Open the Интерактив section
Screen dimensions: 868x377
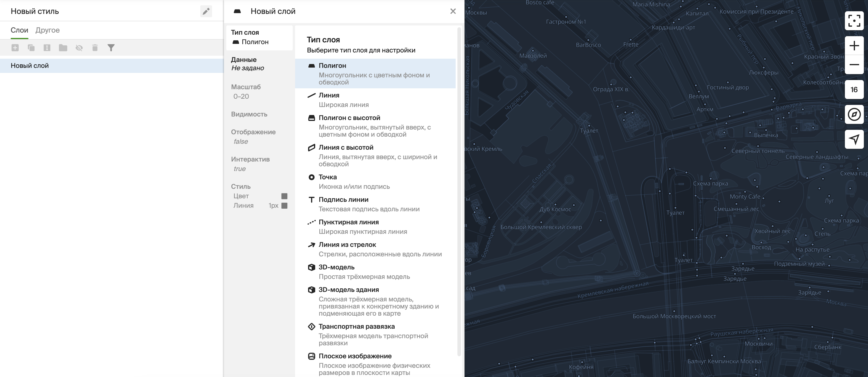click(259, 164)
